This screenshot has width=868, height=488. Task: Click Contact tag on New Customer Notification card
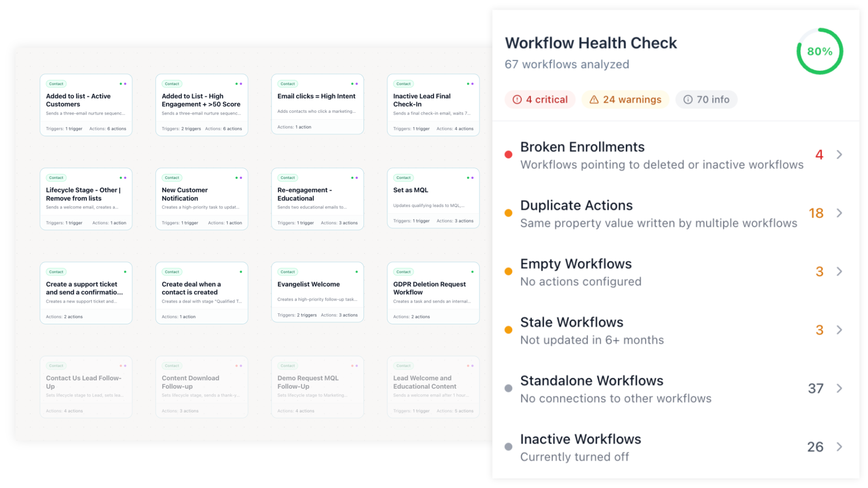pos(172,177)
